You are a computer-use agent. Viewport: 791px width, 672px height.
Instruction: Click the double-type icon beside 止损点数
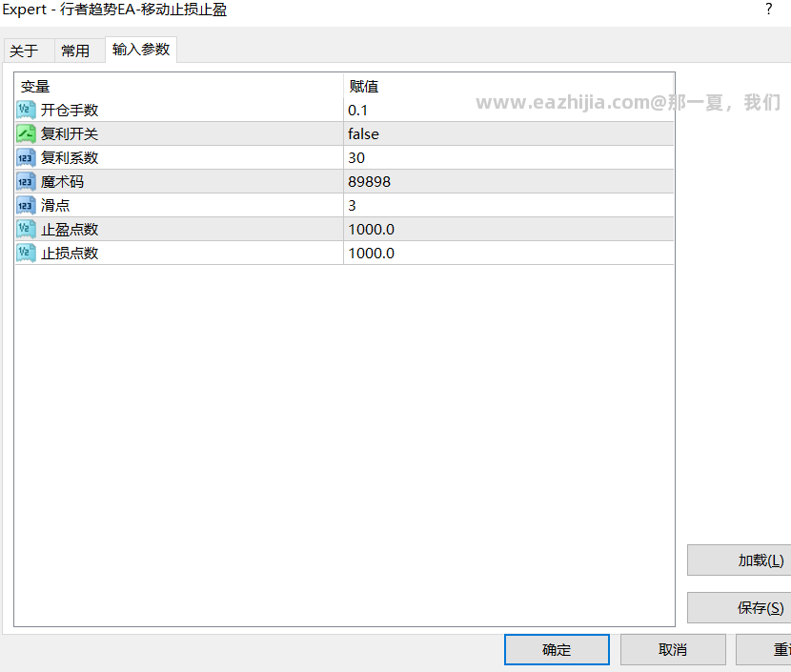(x=26, y=253)
